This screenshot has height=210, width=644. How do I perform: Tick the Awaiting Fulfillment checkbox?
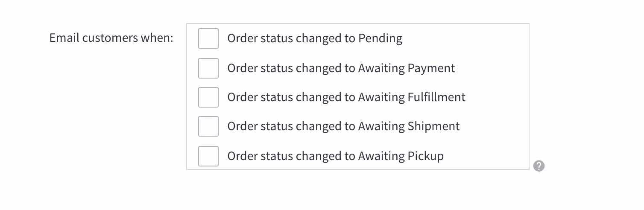pos(208,97)
